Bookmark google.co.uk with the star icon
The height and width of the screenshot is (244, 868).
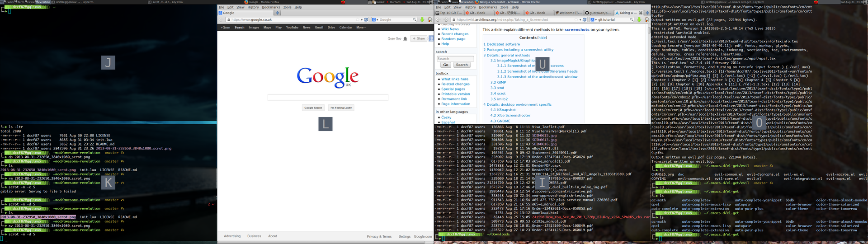(x=357, y=20)
